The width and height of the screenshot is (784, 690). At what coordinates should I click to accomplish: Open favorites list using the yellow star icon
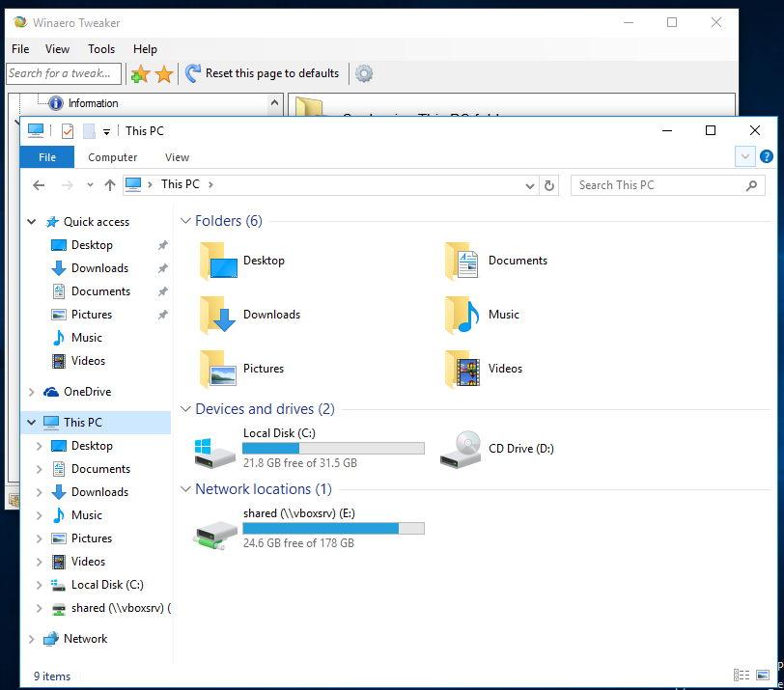(162, 73)
